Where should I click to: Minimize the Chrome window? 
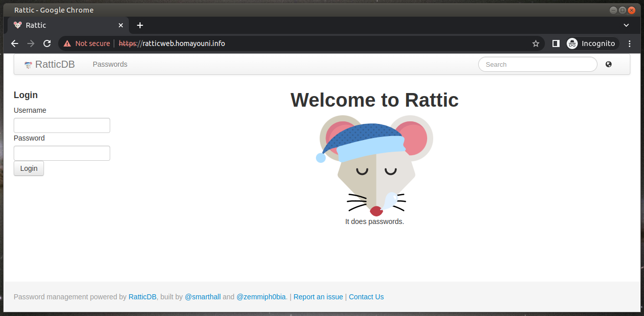click(613, 10)
